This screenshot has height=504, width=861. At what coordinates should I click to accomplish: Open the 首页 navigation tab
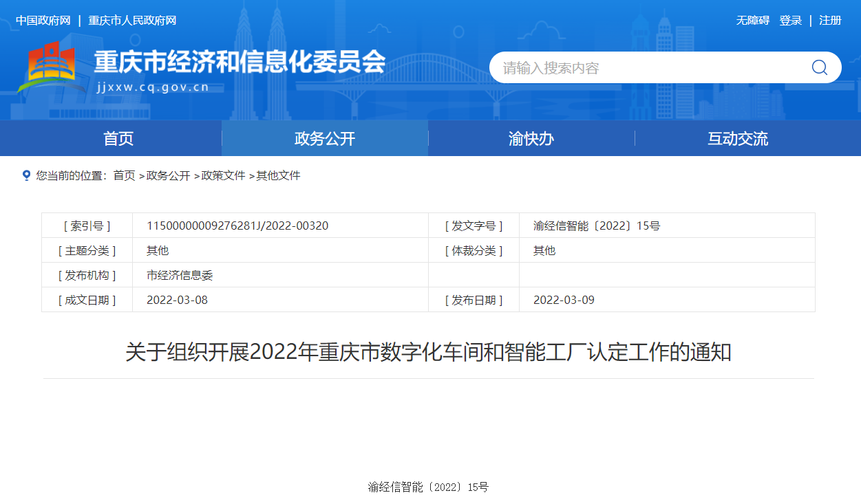point(118,138)
